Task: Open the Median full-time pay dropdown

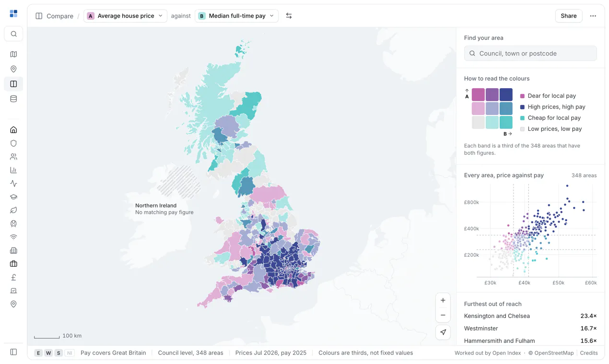Action: (x=236, y=16)
